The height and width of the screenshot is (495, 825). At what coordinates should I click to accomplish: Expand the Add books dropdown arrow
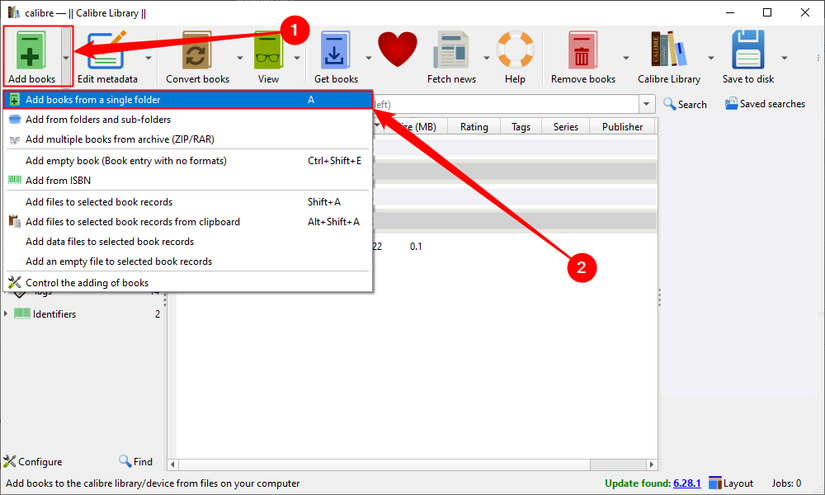(x=66, y=57)
